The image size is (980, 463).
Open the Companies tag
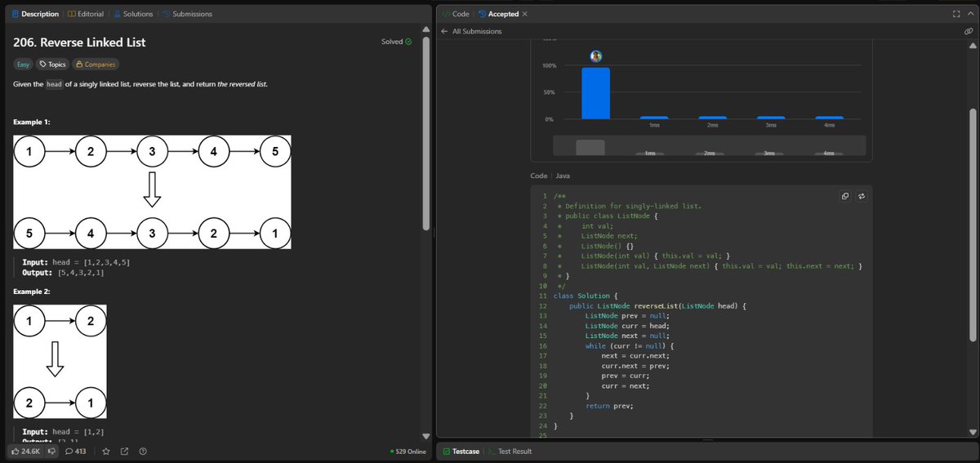coord(96,65)
